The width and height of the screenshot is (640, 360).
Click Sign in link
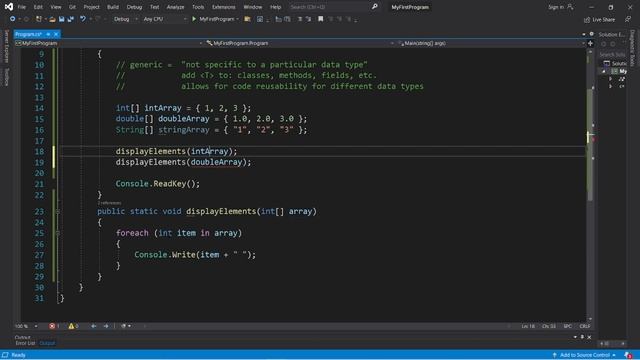[x=556, y=7]
